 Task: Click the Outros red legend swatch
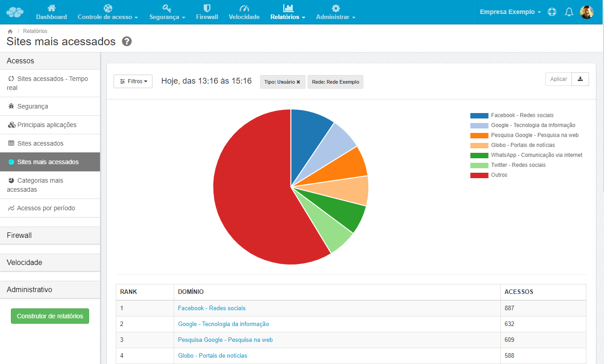[479, 175]
